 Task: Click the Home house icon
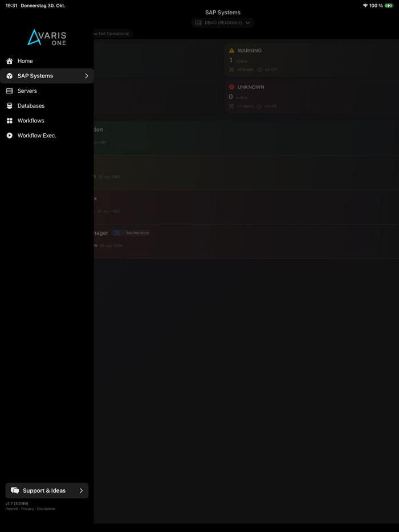pos(10,61)
